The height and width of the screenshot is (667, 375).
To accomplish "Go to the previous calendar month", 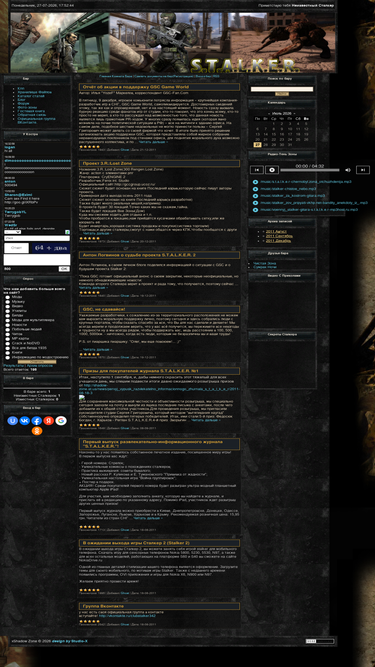I will [269, 114].
